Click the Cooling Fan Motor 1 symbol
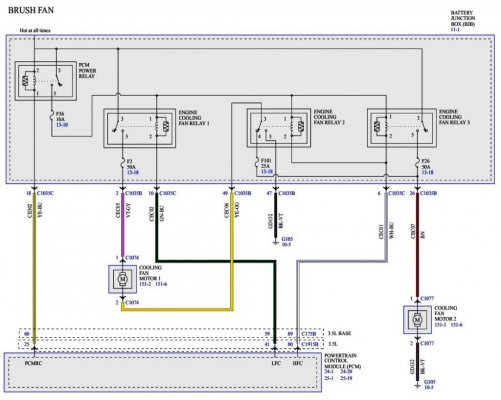The height and width of the screenshot is (400, 501). 122,279
